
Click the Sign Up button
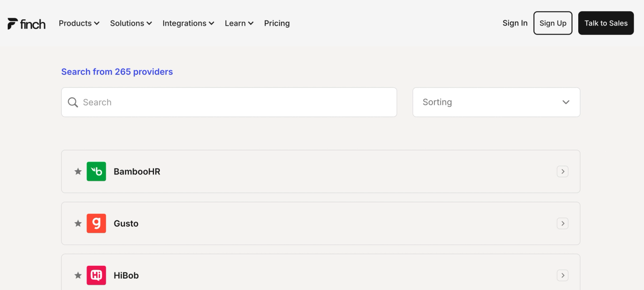click(553, 23)
